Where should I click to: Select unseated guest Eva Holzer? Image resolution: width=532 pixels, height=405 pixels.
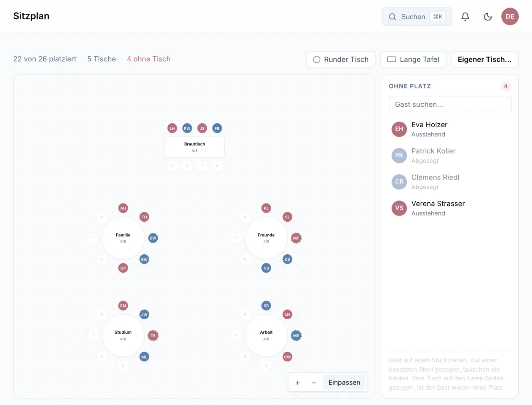[x=450, y=129]
